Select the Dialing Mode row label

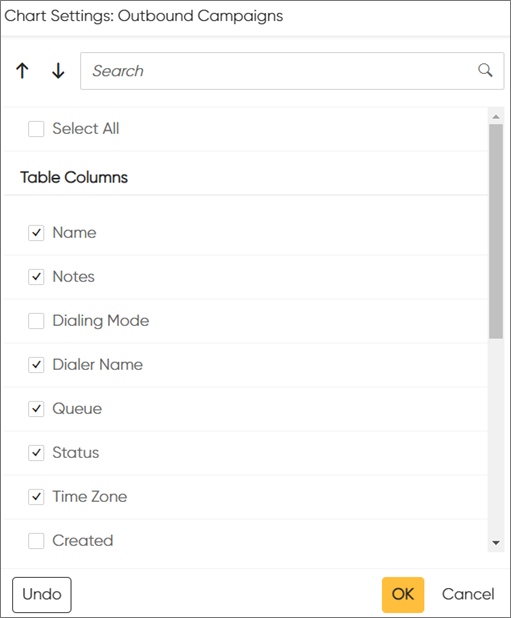click(101, 321)
